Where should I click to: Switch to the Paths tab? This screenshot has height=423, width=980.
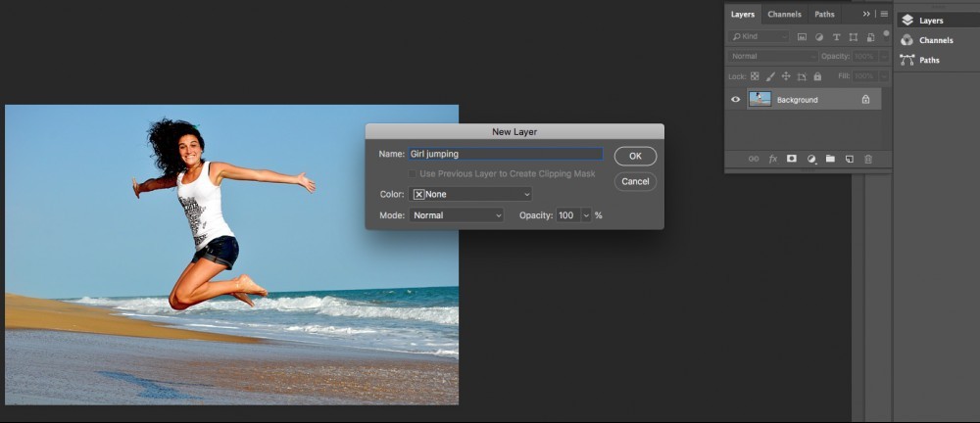click(x=824, y=15)
